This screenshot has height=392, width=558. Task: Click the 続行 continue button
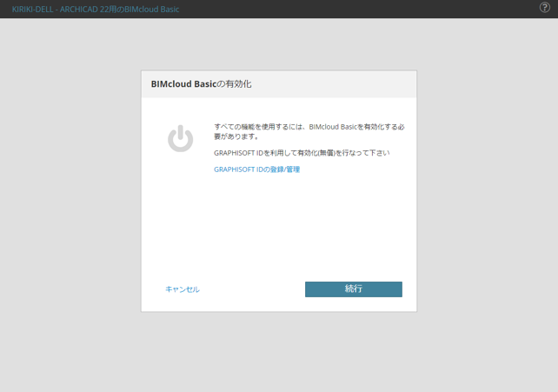pos(354,289)
